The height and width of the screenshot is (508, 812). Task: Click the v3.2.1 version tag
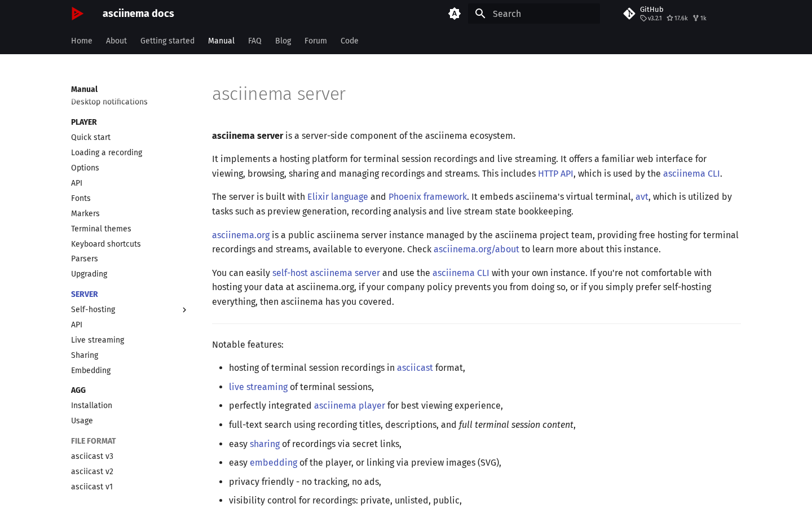tap(651, 18)
